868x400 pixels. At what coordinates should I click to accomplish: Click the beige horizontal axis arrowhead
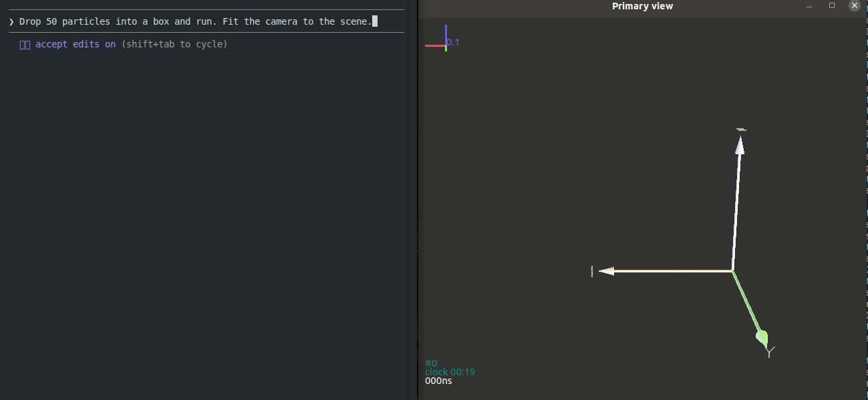pos(607,271)
